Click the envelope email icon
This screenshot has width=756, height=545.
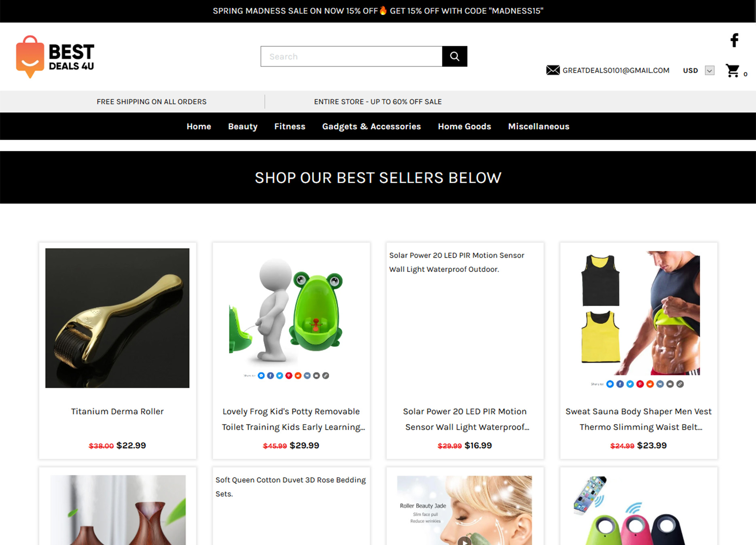coord(553,70)
